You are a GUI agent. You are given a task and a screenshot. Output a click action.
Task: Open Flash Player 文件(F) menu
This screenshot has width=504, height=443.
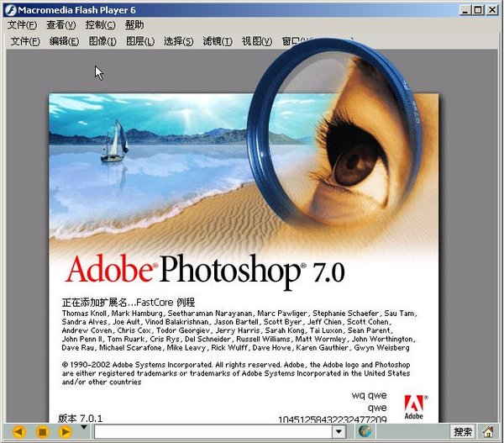(x=23, y=25)
